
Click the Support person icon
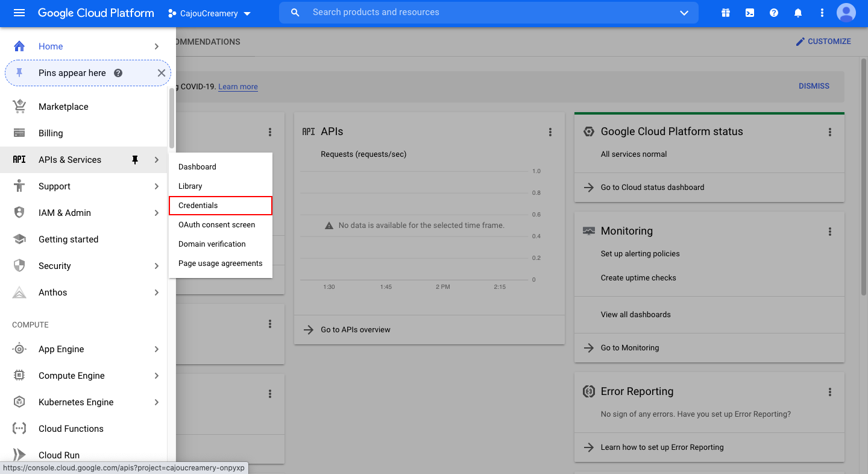pyautogui.click(x=19, y=186)
